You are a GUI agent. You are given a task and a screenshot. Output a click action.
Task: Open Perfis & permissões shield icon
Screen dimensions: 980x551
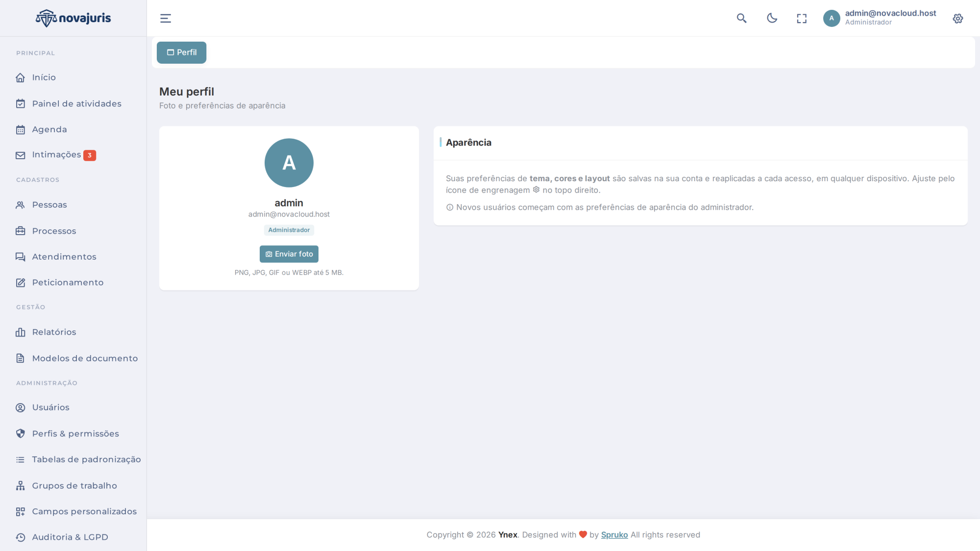point(20,433)
